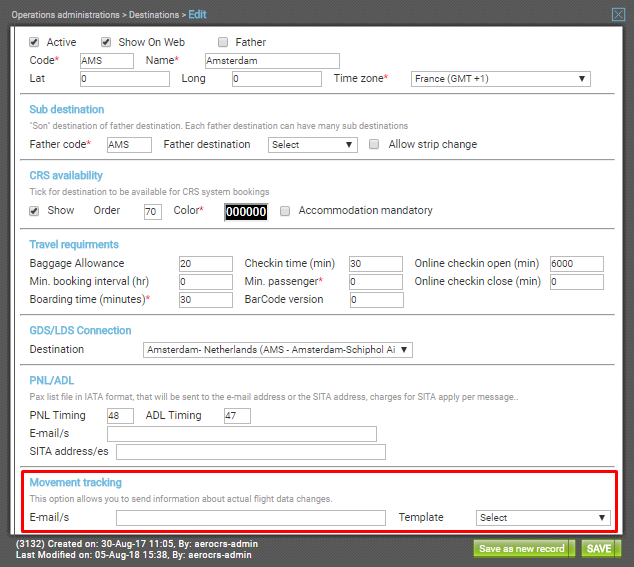Viewport: 634px width, 567px height.
Task: Enable the Father checkbox
Action: coord(223,42)
